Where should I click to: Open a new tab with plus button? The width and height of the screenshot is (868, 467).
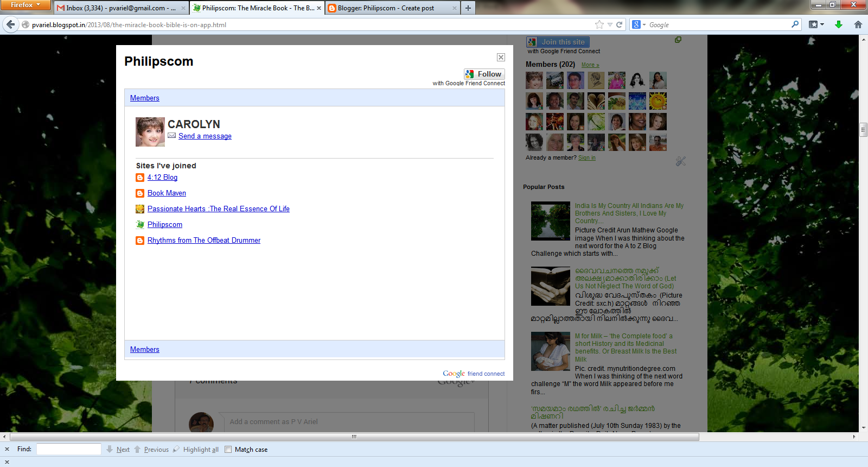pyautogui.click(x=468, y=8)
